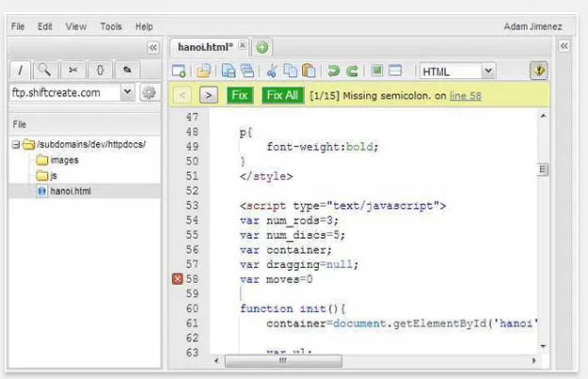Click the 'var num_discs=5;' code line
588x379 pixels.
(293, 235)
